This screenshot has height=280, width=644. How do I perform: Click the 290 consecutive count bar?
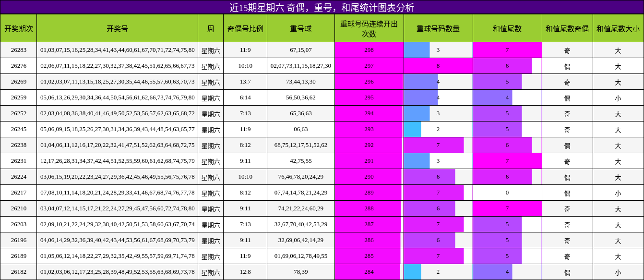click(369, 177)
